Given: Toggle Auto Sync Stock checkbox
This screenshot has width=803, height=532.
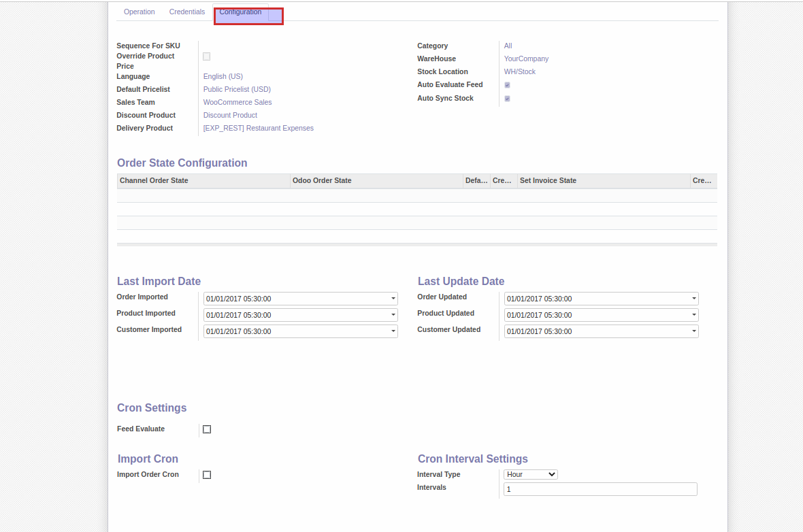Looking at the screenshot, I should coord(507,99).
